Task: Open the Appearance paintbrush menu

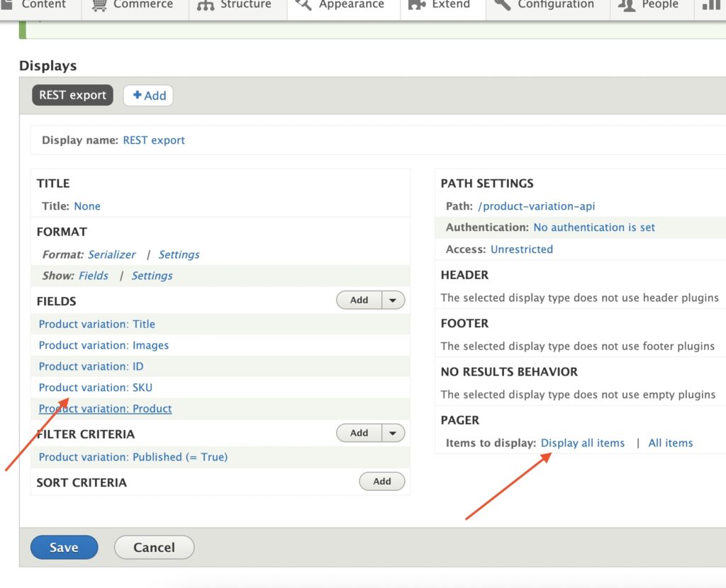Action: [x=344, y=4]
